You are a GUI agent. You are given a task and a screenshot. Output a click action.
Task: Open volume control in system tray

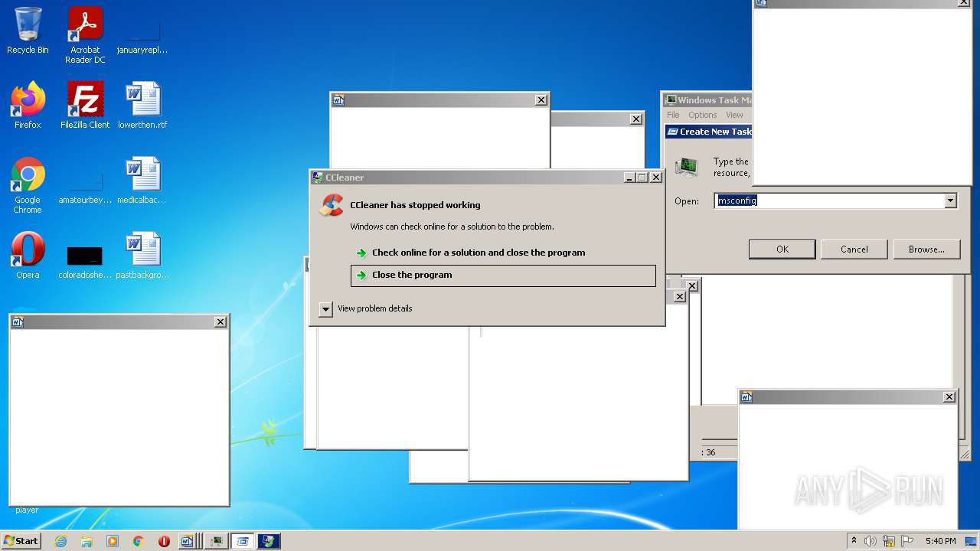871,541
